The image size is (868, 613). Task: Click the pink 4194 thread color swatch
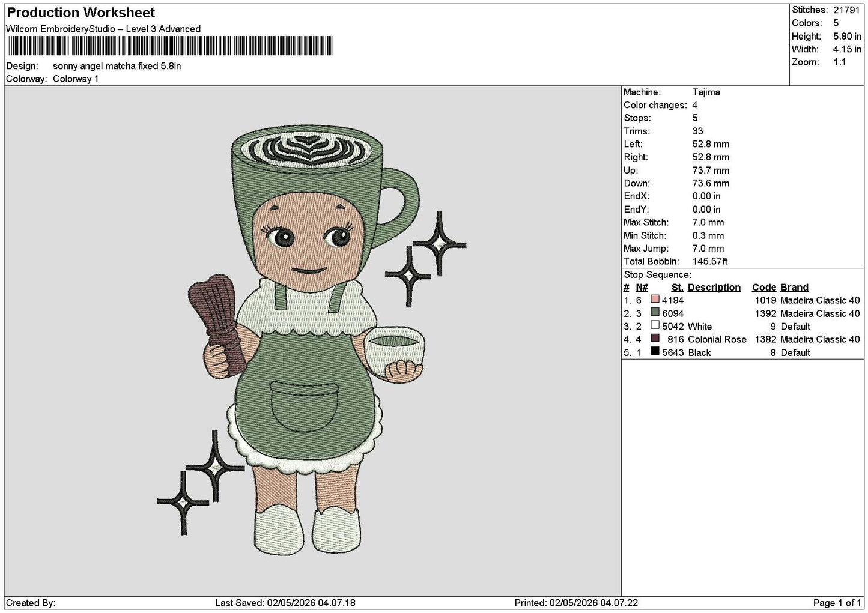point(655,300)
